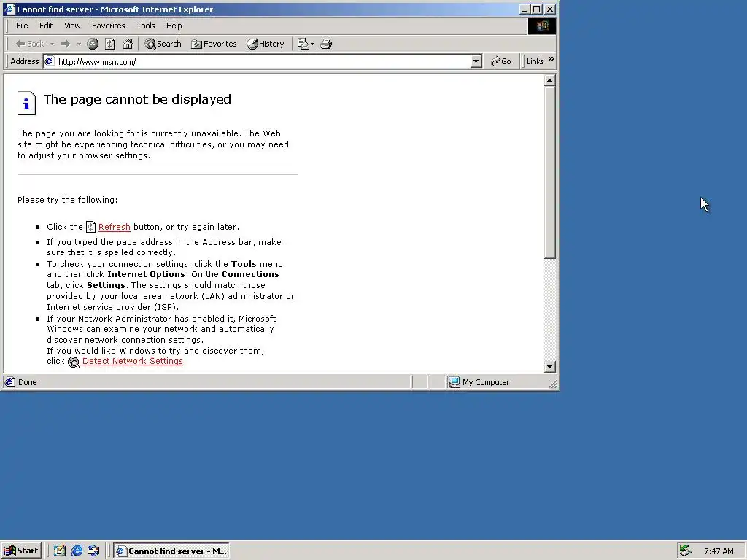Click the Windows logo throbber icon

pyautogui.click(x=542, y=26)
